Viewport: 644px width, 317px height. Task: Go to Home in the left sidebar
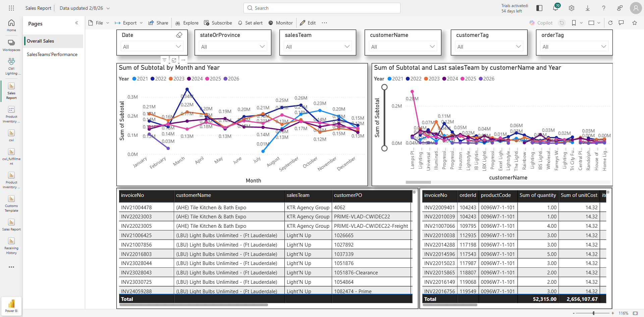pos(11,25)
